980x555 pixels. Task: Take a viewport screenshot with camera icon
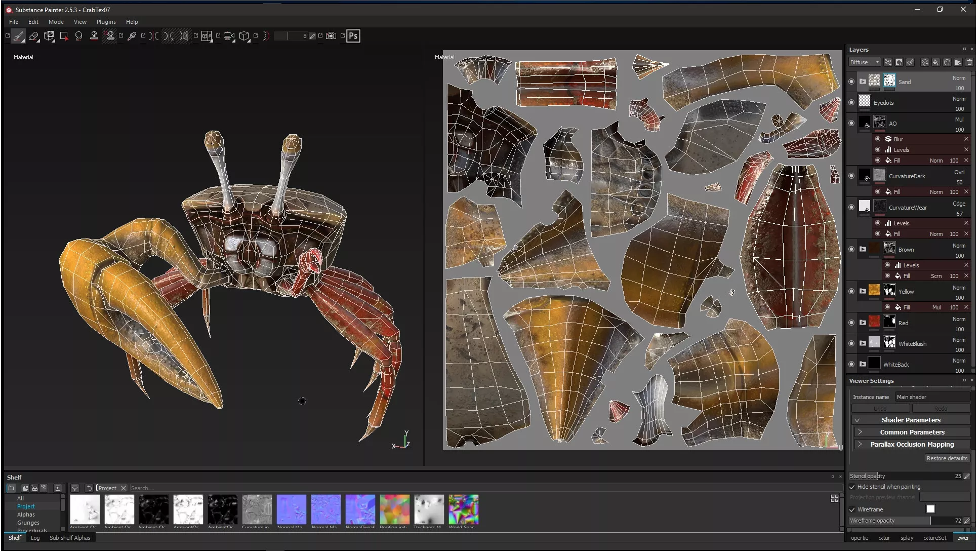331,36
